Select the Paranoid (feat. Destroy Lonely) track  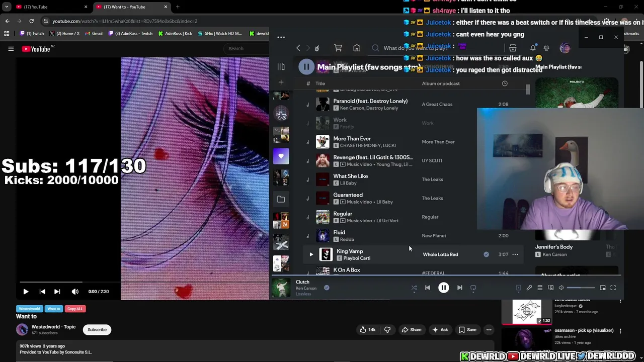[x=370, y=101]
